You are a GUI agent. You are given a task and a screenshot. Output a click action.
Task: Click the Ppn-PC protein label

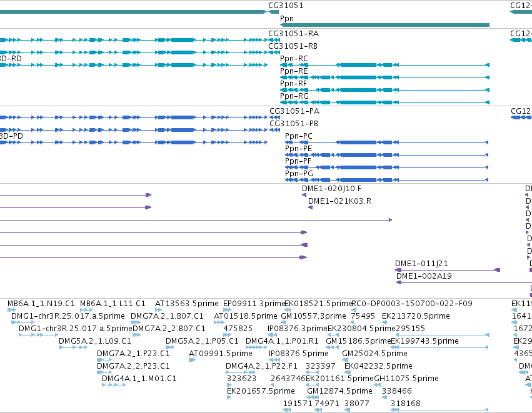pyautogui.click(x=299, y=136)
